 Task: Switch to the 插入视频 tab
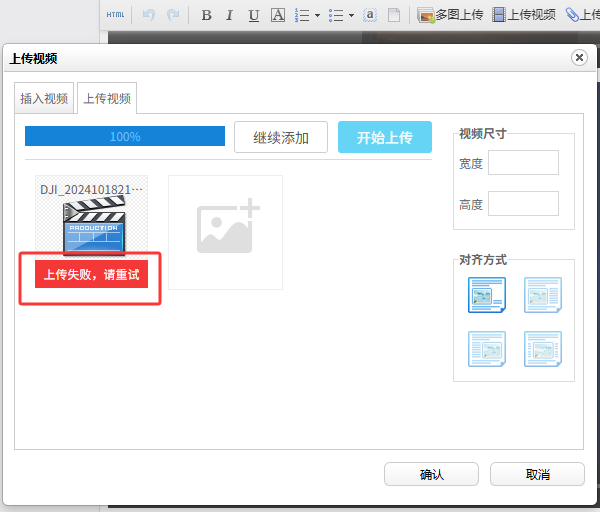pos(44,99)
